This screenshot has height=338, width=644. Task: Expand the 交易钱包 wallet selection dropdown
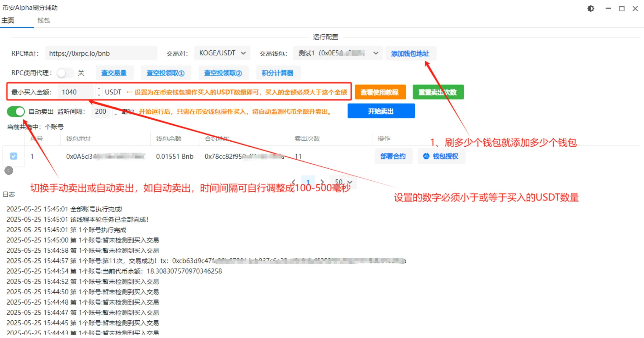[338, 53]
